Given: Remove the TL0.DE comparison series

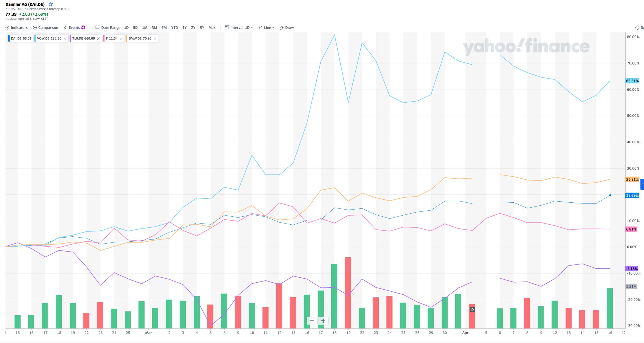Looking at the screenshot, I should coord(98,38).
